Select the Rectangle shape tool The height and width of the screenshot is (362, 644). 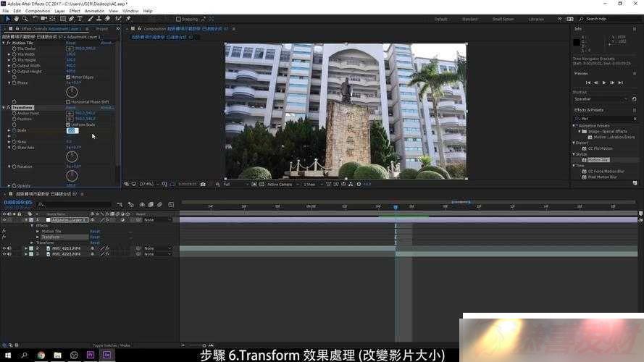(63, 19)
